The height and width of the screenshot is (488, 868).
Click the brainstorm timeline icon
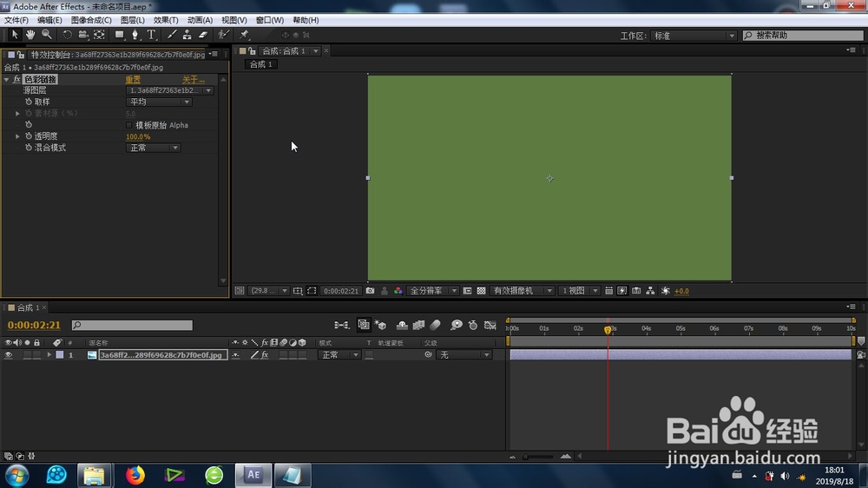point(457,325)
